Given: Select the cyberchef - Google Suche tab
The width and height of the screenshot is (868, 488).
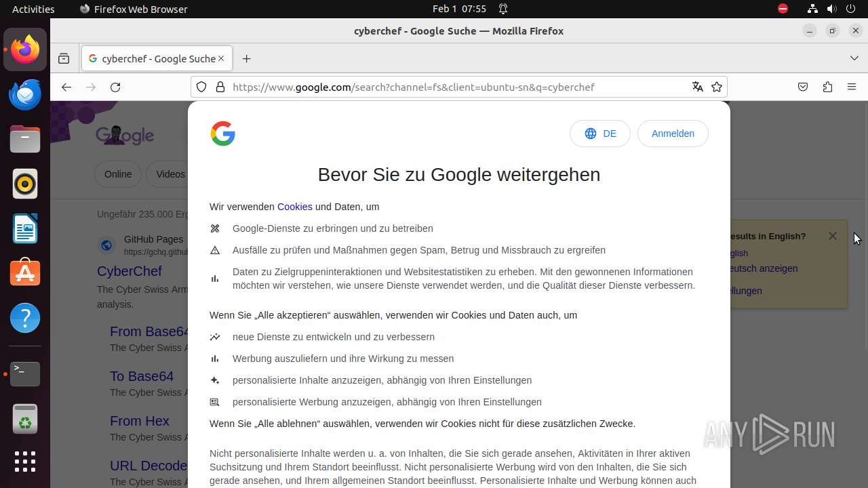Looking at the screenshot, I should pyautogui.click(x=157, y=58).
